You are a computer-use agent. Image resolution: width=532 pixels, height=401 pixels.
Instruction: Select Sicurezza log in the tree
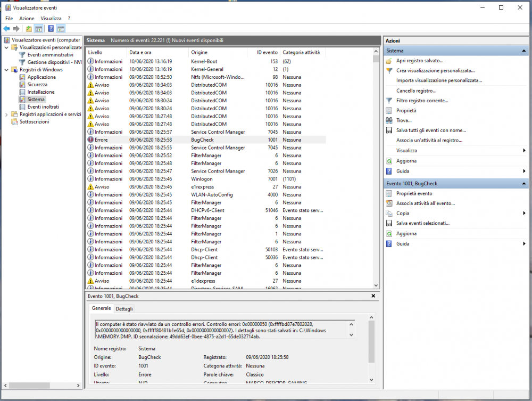click(x=37, y=85)
